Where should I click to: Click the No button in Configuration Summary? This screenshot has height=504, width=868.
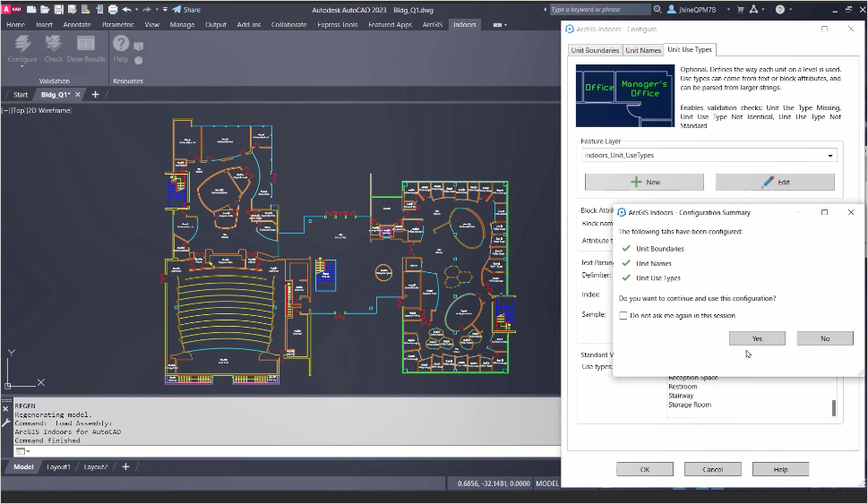[x=824, y=337]
